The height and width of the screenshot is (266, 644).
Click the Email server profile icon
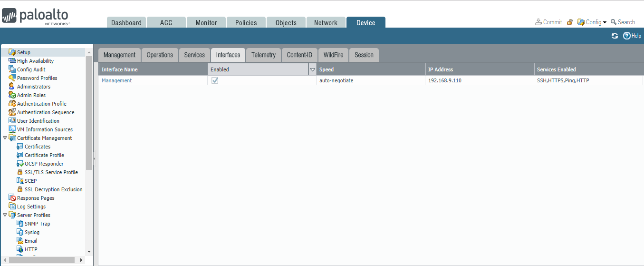click(x=20, y=241)
